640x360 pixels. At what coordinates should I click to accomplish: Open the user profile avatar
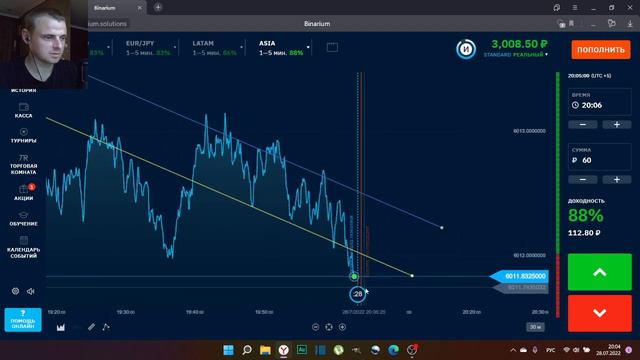[x=466, y=49]
